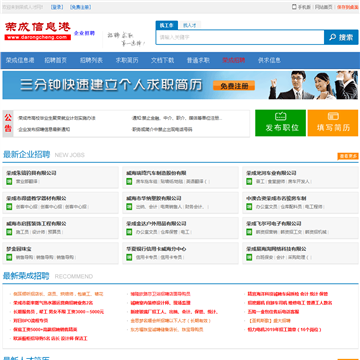This screenshot has width=360, height=360.
Task: Select the 找工作 search tab
Action: (166, 25)
